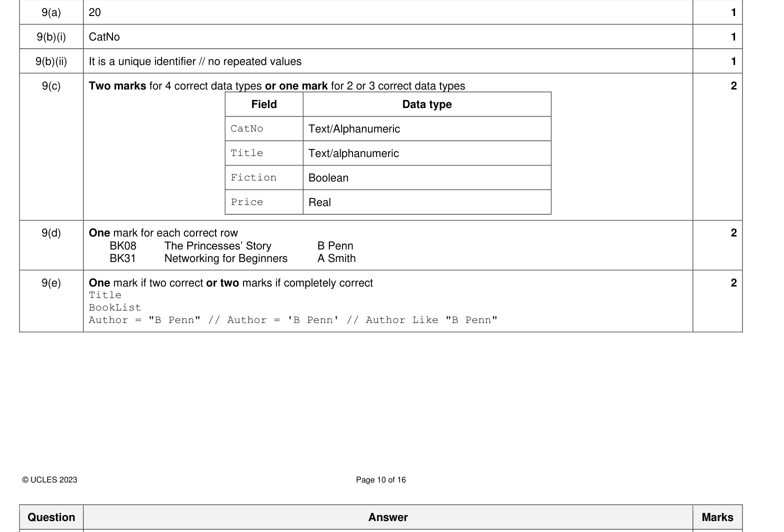Select question number 9(a) cell
Viewport: 784px width, 532px height.
[x=51, y=12]
